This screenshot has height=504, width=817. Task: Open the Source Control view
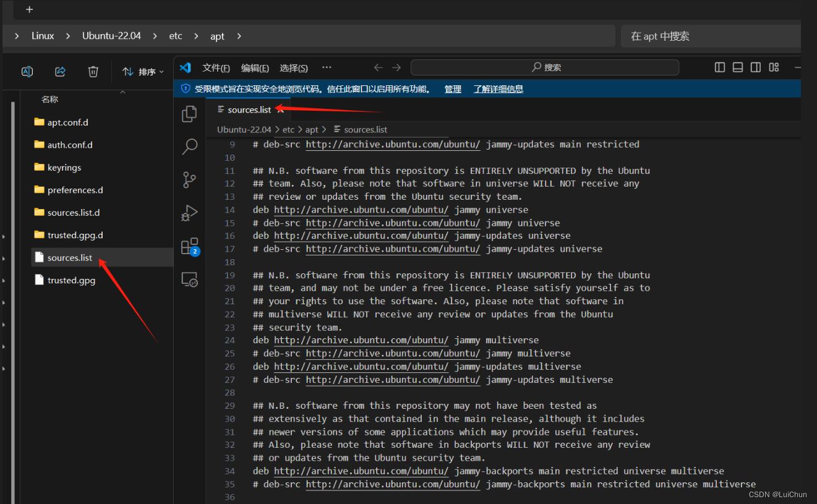tap(189, 180)
